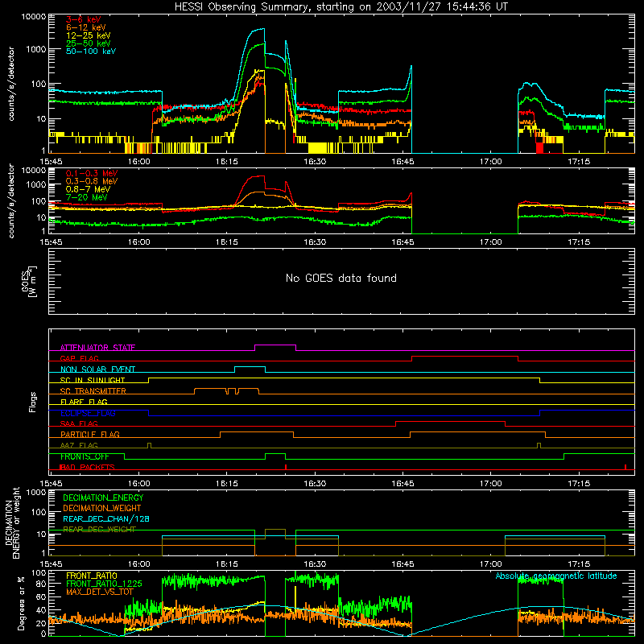Click the yellow FRONT_RATIO legend label
Viewport: 644px width, 644px height.
(92, 576)
